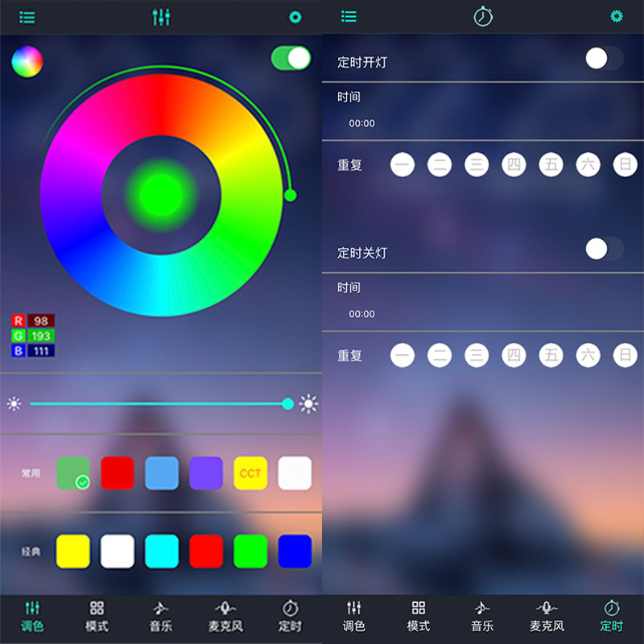
Task: Select the low brightness sun icon
Action: [x=14, y=404]
